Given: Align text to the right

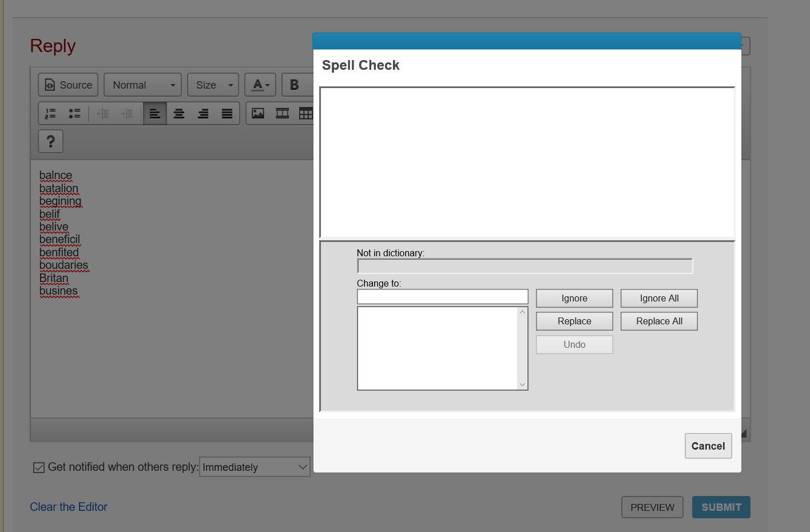Looking at the screenshot, I should [203, 113].
